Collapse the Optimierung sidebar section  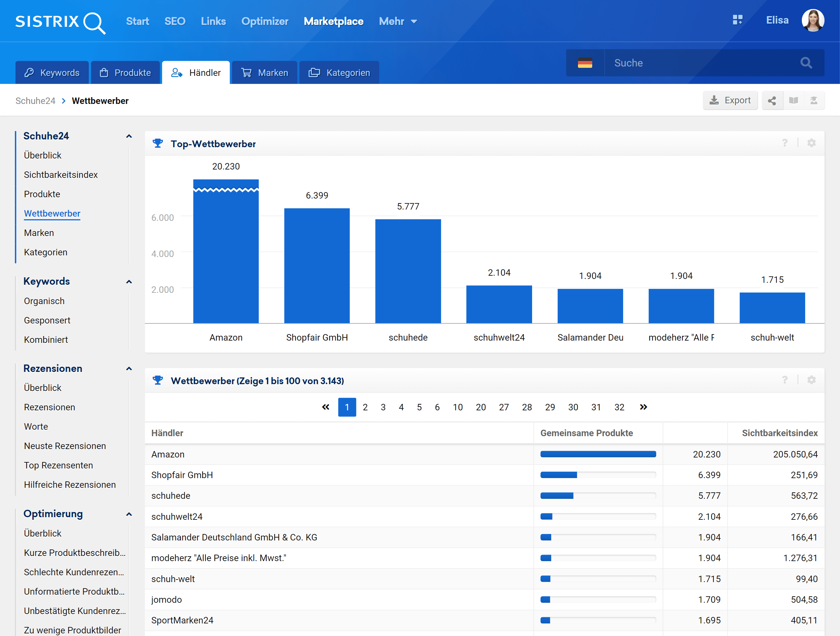129,514
